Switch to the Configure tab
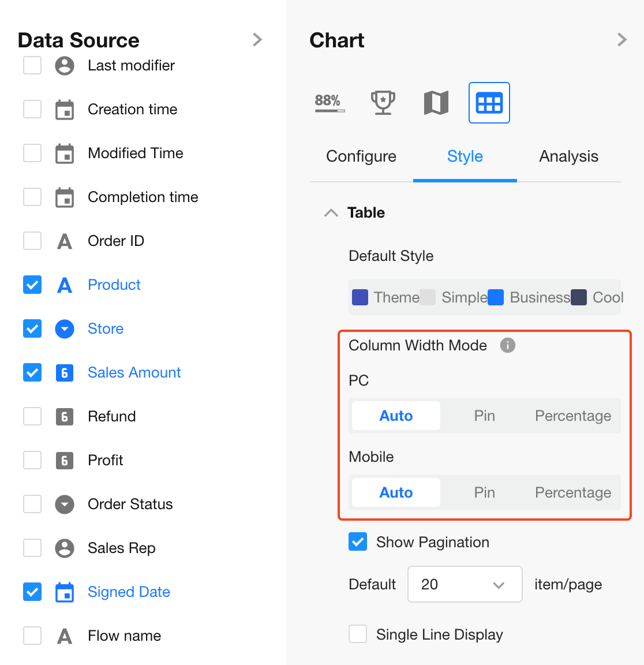644x665 pixels. pyautogui.click(x=361, y=156)
